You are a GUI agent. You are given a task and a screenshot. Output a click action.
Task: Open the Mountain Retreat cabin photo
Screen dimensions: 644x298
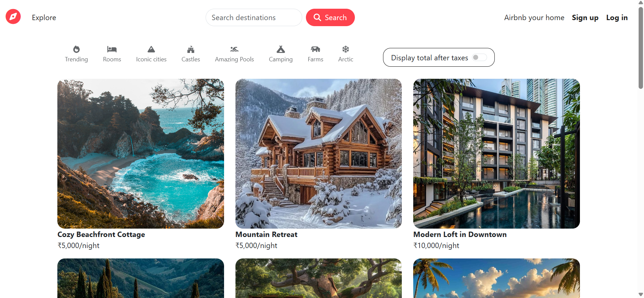click(319, 154)
